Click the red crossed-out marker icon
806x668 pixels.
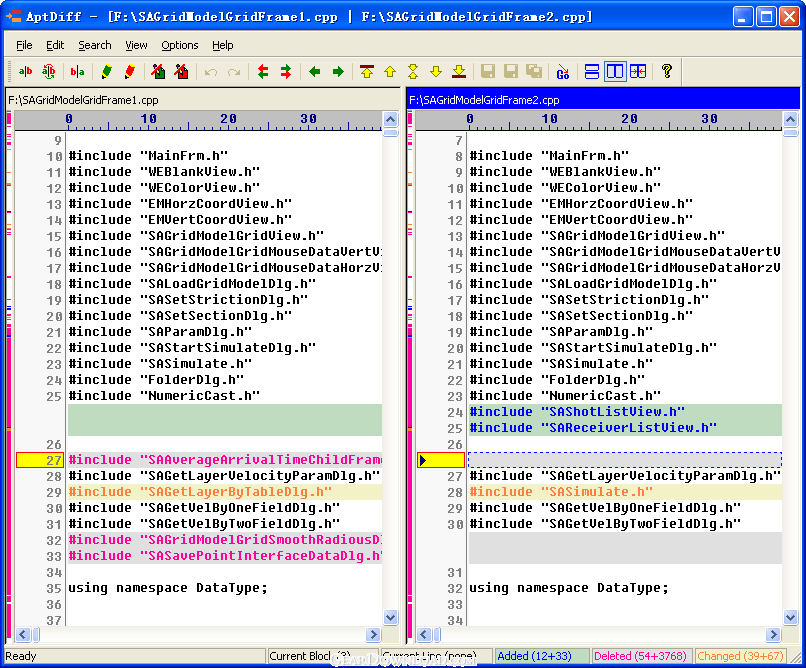pyautogui.click(x=181, y=71)
